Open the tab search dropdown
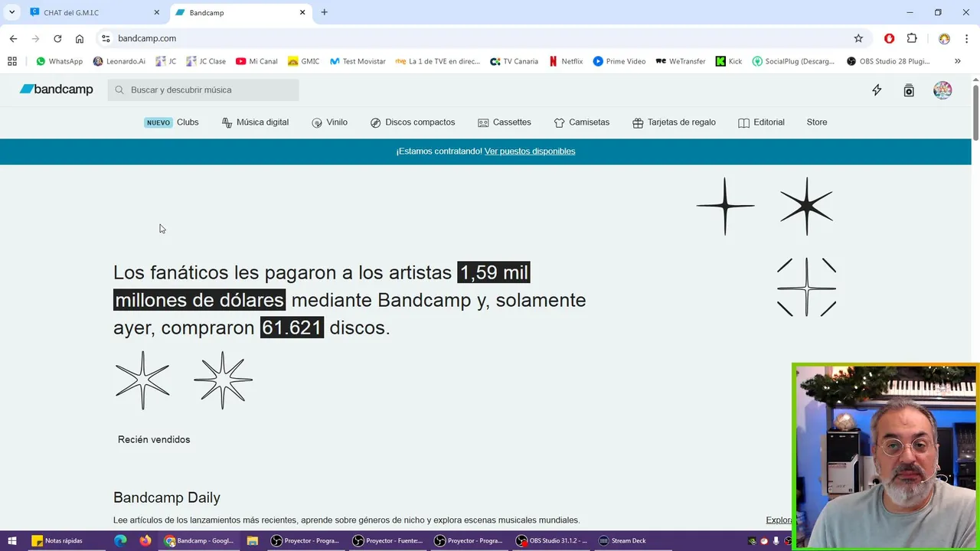980x551 pixels. click(11, 12)
